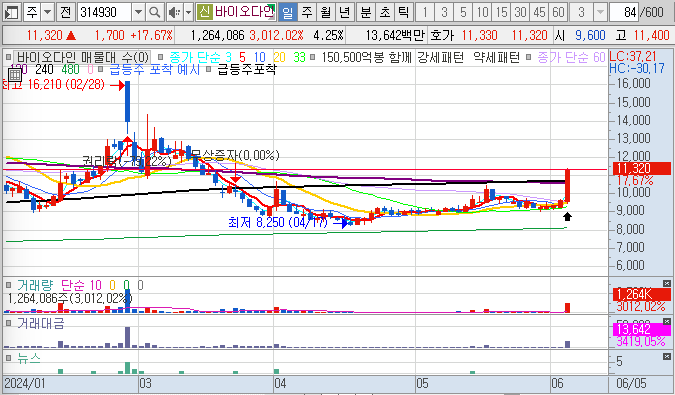Toggle the 바이오다인 매물대 수 indicator square
The height and width of the screenshot is (395, 675).
click(x=9, y=56)
